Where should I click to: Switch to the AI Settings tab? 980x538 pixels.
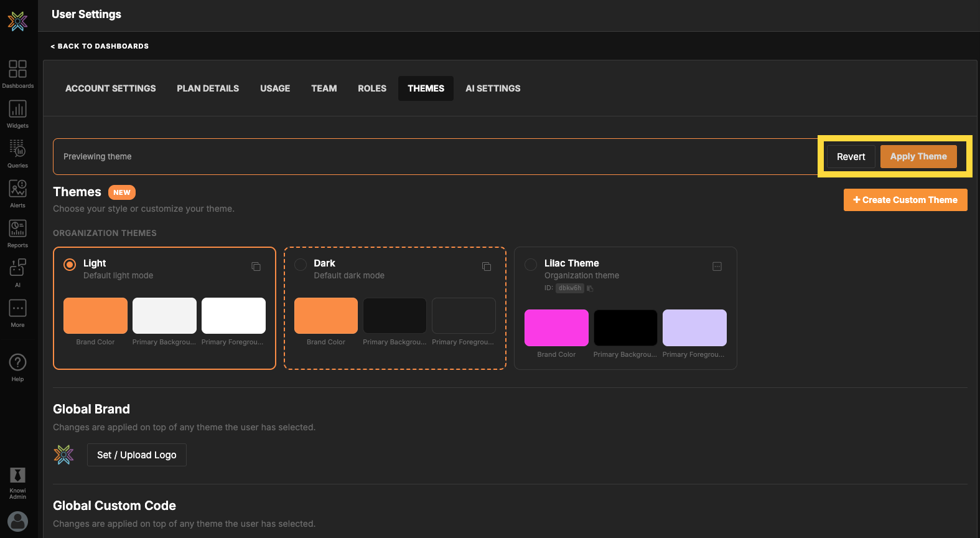493,88
